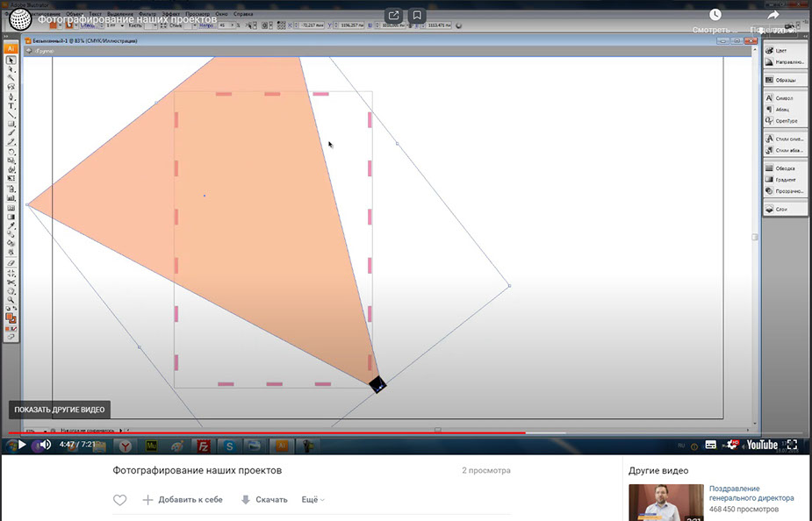
Task: Click the Поделиться share arrow
Action: 773,16
